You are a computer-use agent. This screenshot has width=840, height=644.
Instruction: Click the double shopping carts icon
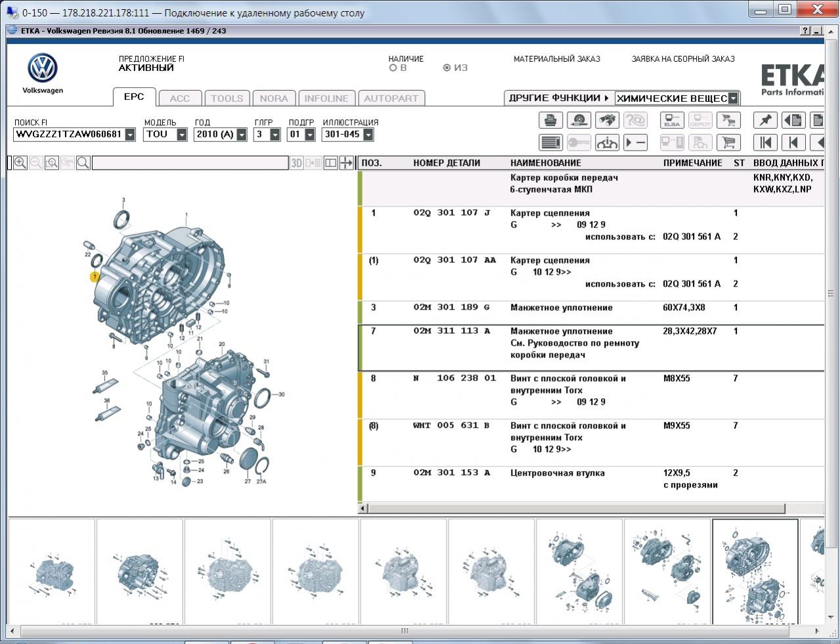[728, 120]
